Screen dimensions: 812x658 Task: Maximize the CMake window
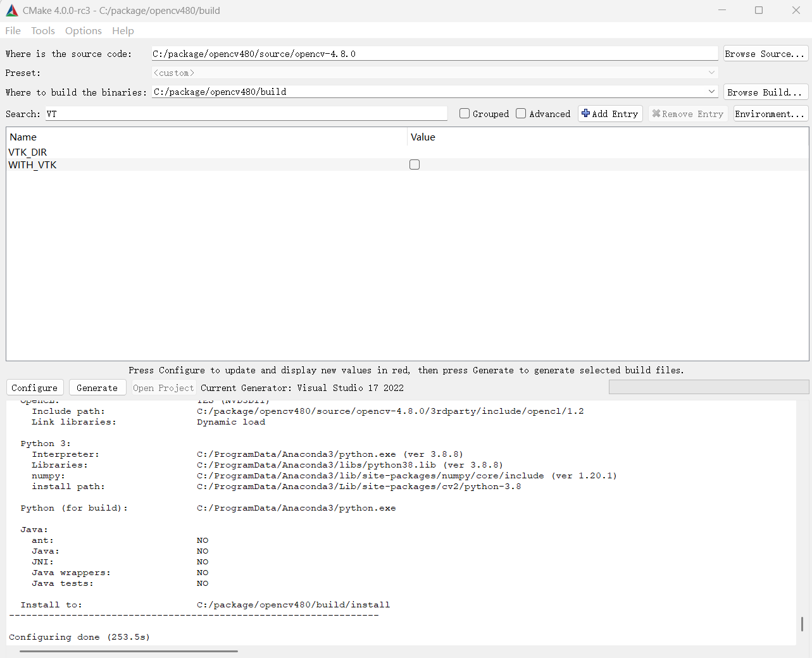759,10
